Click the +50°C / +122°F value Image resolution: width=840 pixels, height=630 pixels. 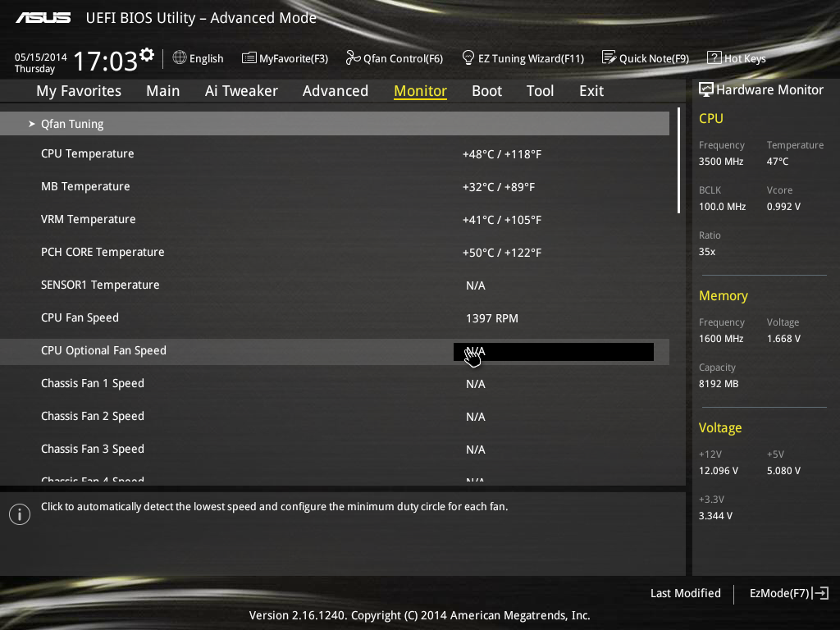tap(502, 253)
